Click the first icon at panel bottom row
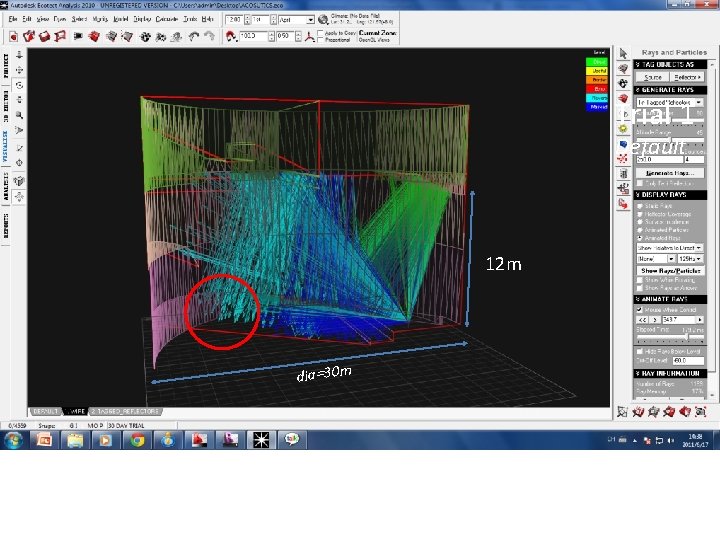This screenshot has height=540, width=720. point(623,411)
